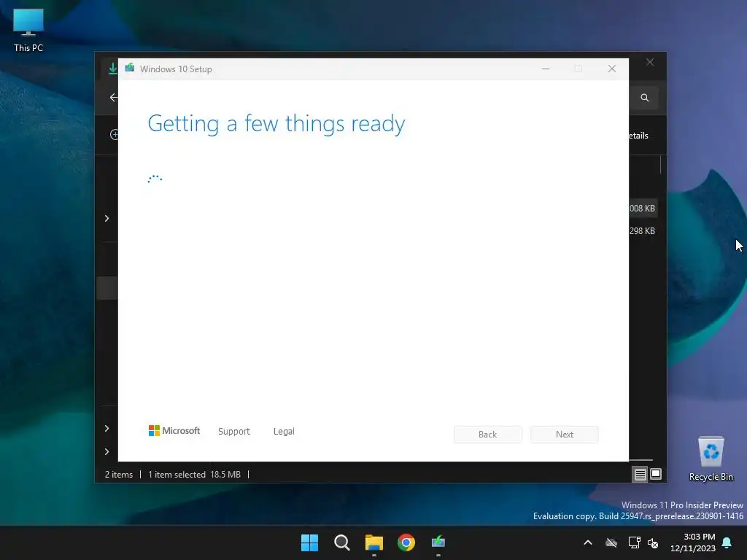
Task: Open the Recycle Bin desktop icon
Action: 711,459
